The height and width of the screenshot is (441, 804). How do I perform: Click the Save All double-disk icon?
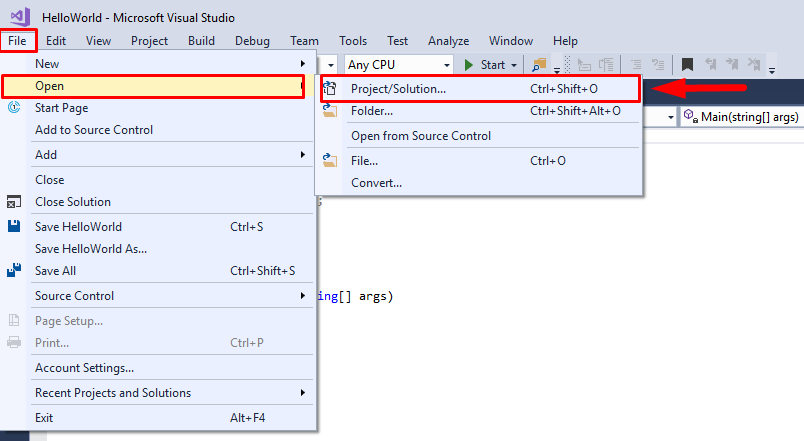(14, 270)
